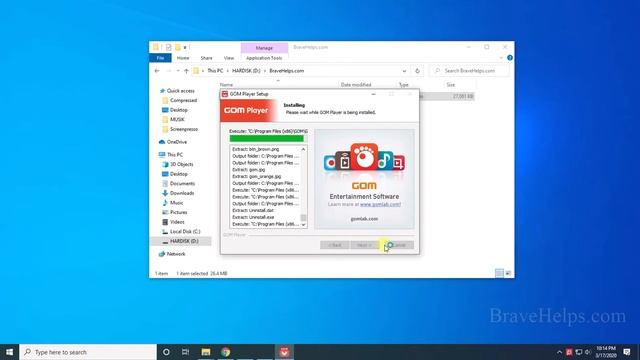Click the taskbar clock and date
640x360 pixels.
tap(606, 352)
